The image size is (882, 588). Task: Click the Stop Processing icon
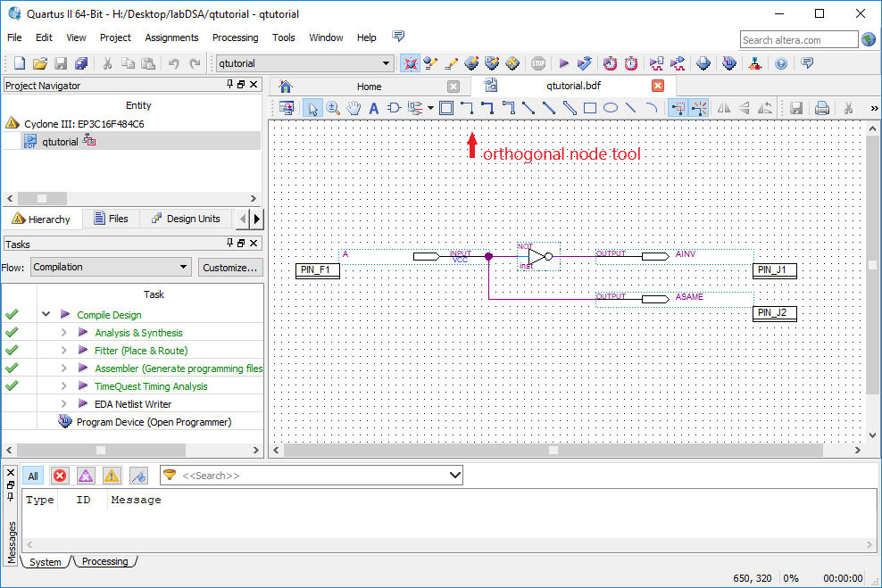(x=538, y=63)
